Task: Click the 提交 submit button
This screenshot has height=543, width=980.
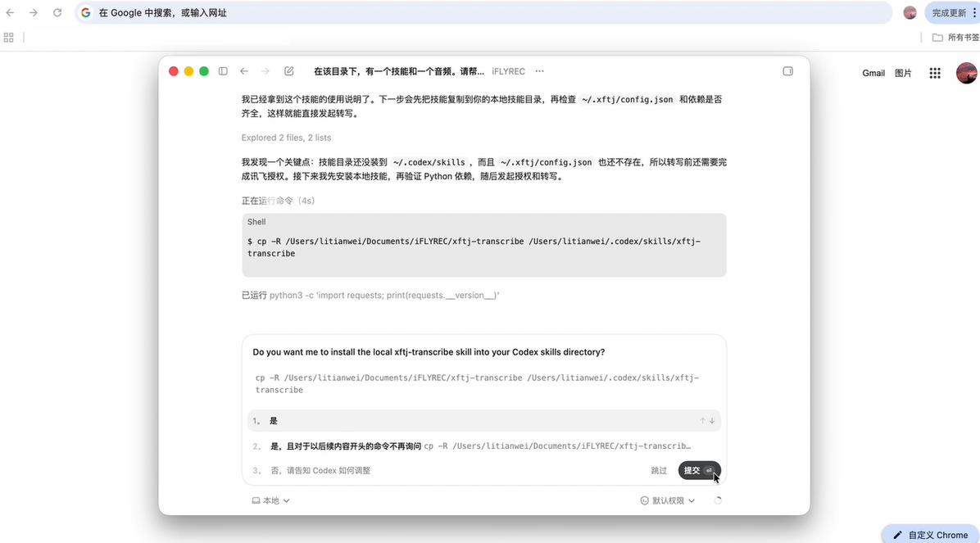Action: coord(700,470)
